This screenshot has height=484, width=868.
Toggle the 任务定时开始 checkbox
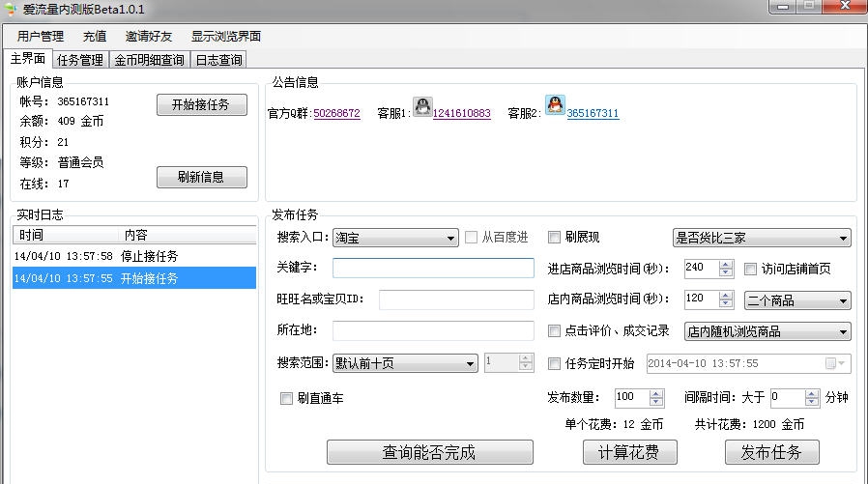pos(554,363)
